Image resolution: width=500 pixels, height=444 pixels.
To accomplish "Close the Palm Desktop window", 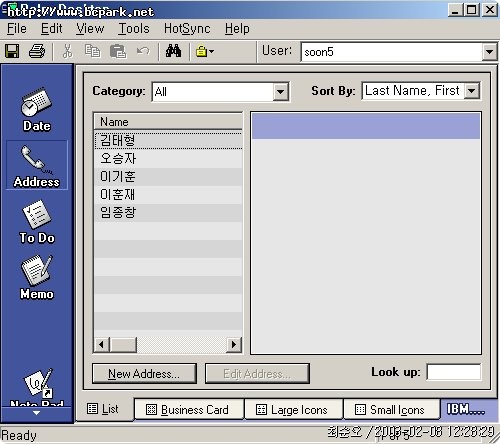I will [490, 10].
